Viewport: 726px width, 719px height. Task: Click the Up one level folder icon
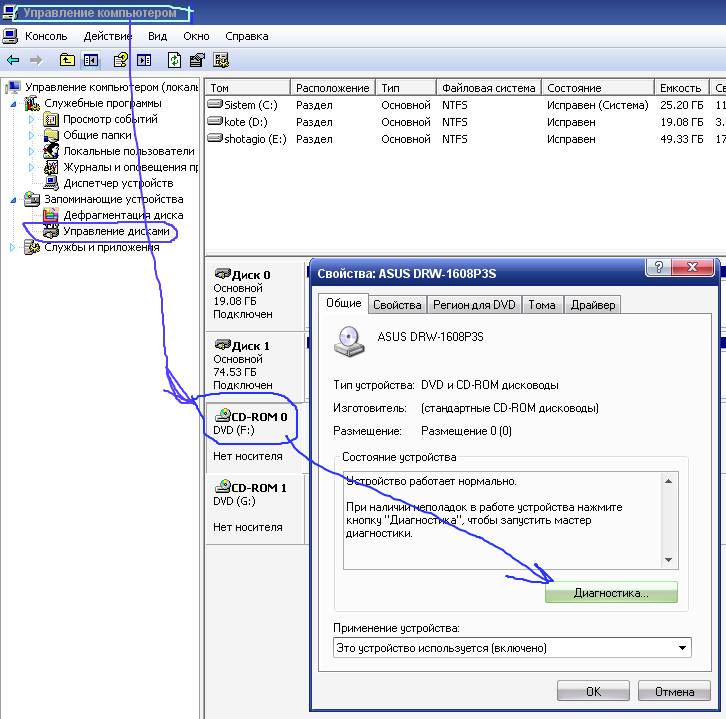(x=67, y=60)
